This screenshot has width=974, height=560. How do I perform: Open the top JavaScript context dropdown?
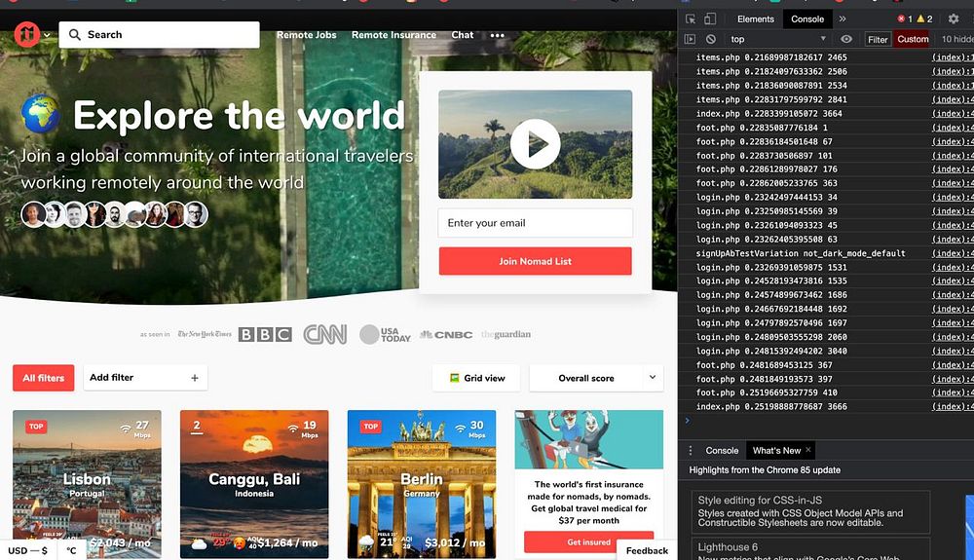pyautogui.click(x=777, y=39)
